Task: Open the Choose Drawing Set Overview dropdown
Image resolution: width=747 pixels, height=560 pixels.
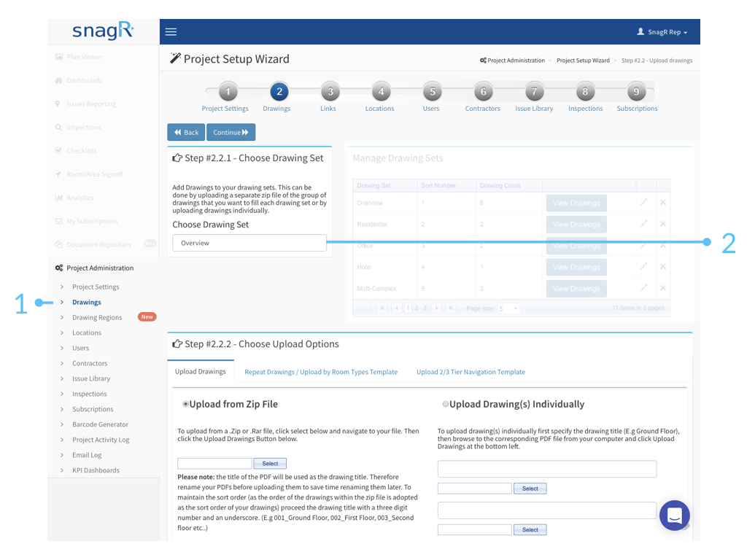Action: (249, 243)
